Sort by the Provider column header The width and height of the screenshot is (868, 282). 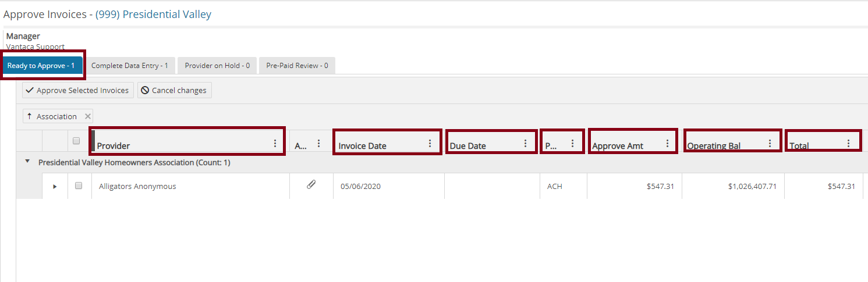[x=114, y=146]
